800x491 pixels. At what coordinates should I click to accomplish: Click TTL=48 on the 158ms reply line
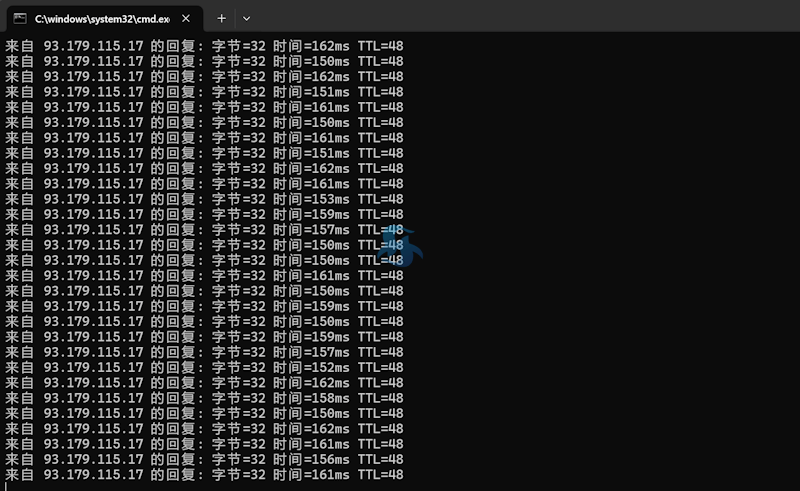[x=381, y=398]
